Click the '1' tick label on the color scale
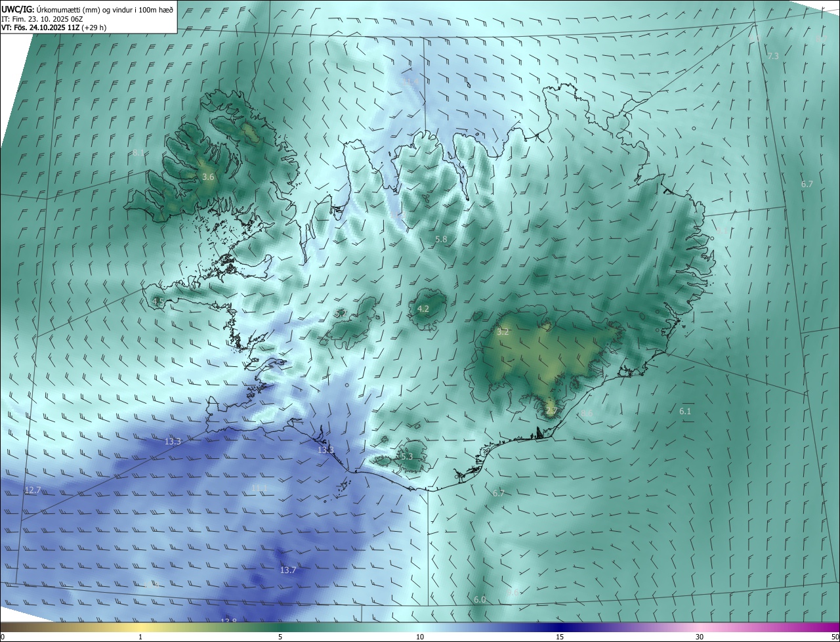 click(140, 637)
